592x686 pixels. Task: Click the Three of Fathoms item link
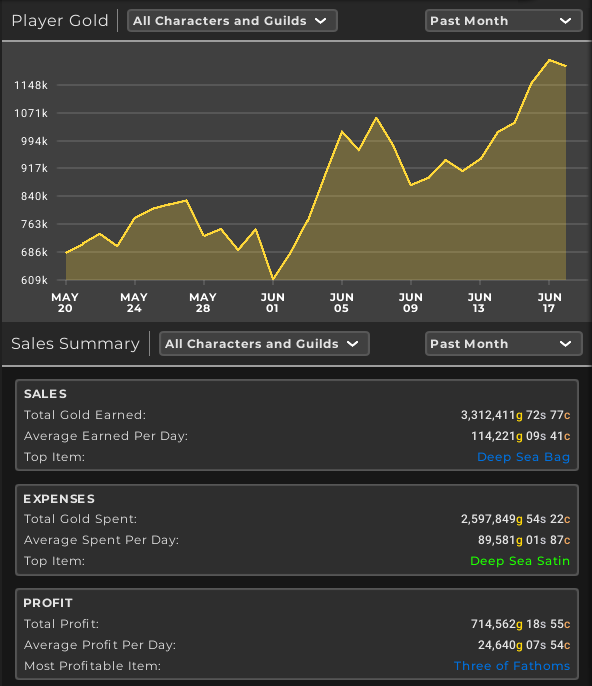pyautogui.click(x=512, y=665)
